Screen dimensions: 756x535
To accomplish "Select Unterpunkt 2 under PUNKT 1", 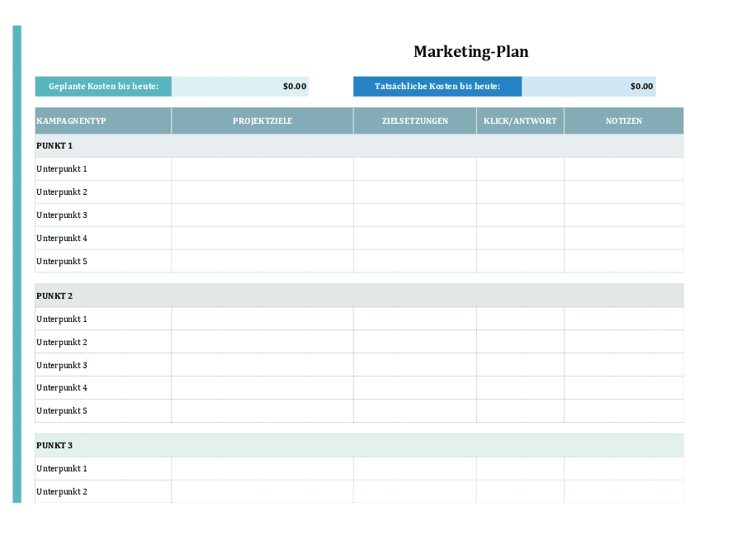I will pos(103,192).
